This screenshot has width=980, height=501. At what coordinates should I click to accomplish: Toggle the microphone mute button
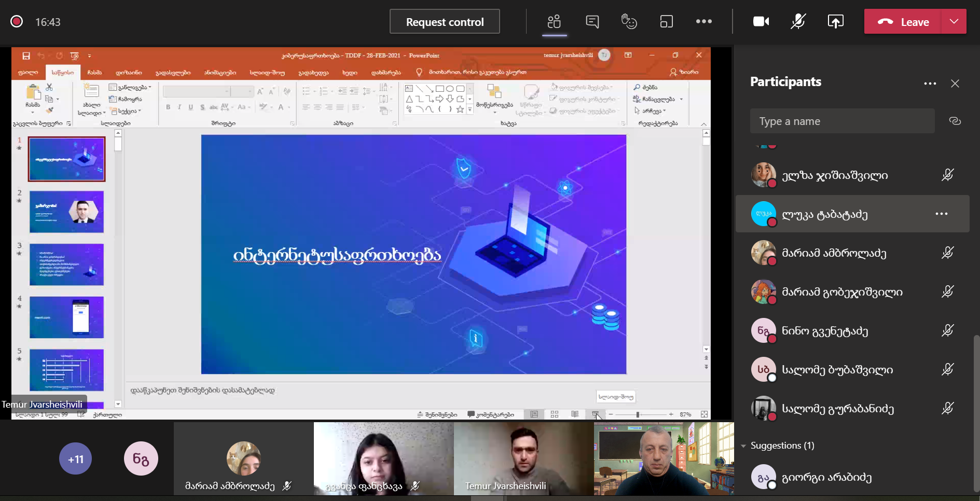coord(798,22)
